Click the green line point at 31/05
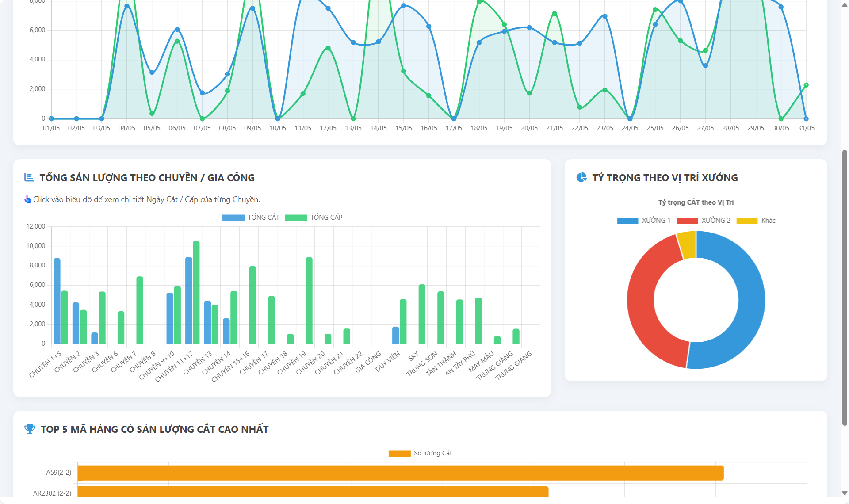Screen dimensions: 849x504 806,85
